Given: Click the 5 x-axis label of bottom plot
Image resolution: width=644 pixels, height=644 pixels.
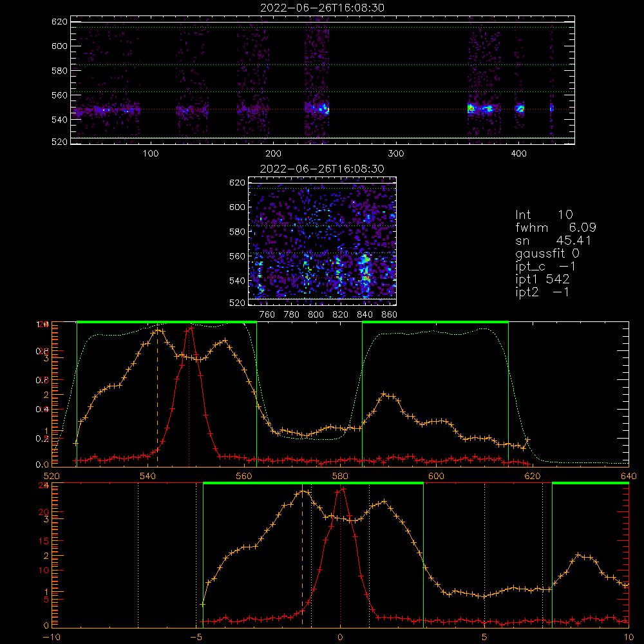Looking at the screenshot, I should point(485,638).
